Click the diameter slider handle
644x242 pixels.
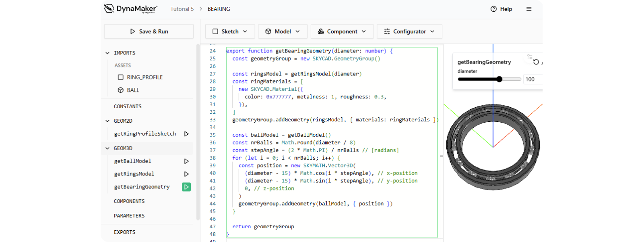499,79
